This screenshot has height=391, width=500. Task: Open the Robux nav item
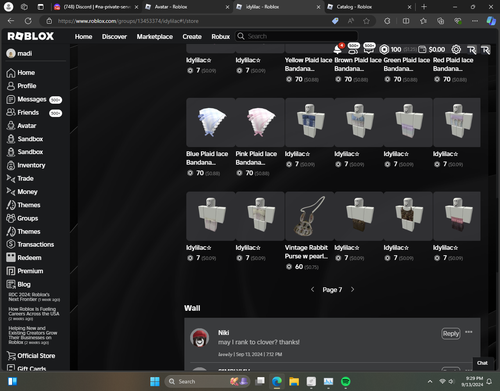pyautogui.click(x=221, y=37)
